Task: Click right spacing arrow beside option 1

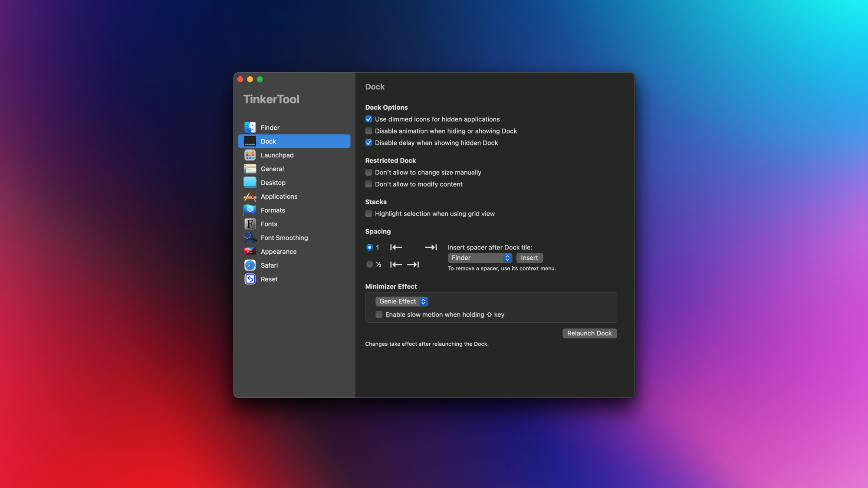Action: tap(431, 247)
